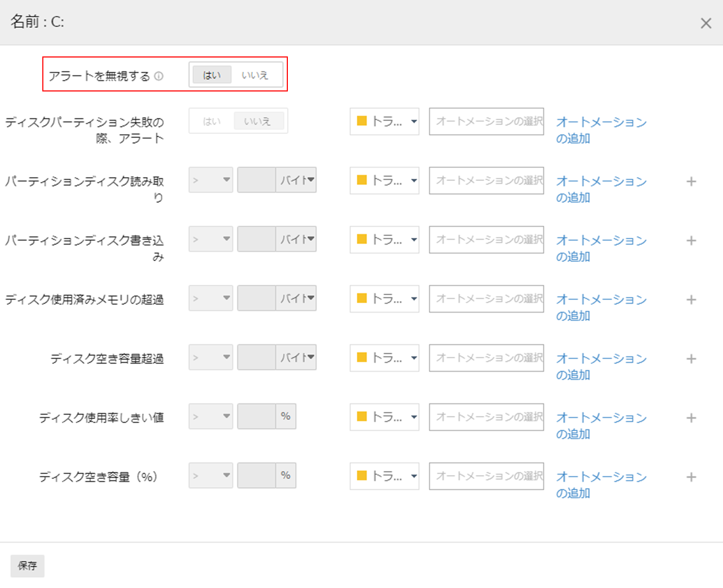Click plus icon in ディスク空き容量超過 row

pyautogui.click(x=691, y=359)
